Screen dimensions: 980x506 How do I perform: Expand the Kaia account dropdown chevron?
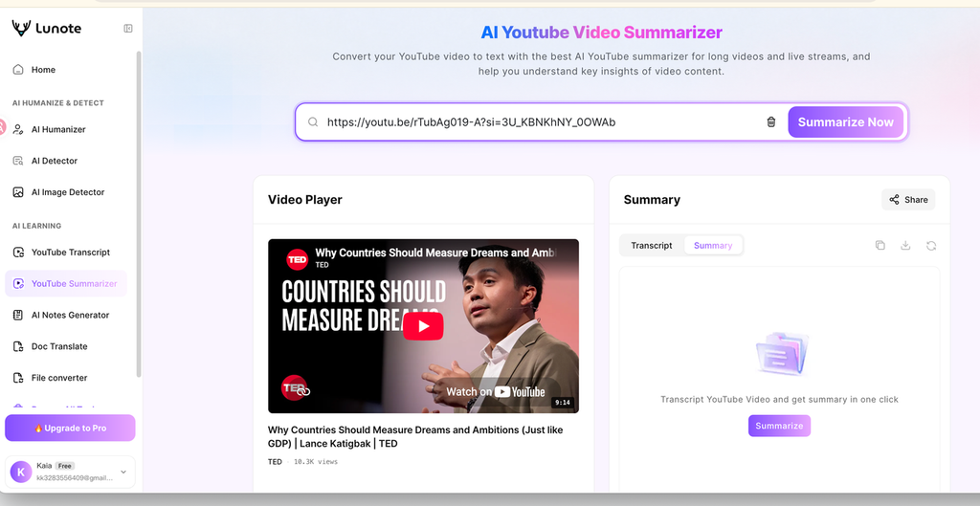pos(123,472)
